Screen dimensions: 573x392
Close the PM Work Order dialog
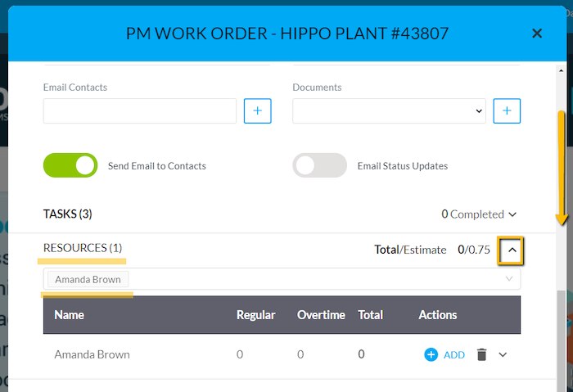pyautogui.click(x=537, y=34)
